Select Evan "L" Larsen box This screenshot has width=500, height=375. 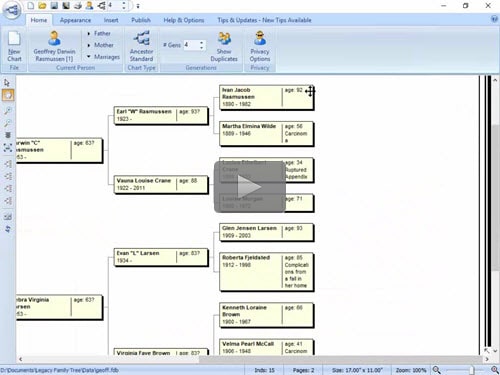coord(161,257)
